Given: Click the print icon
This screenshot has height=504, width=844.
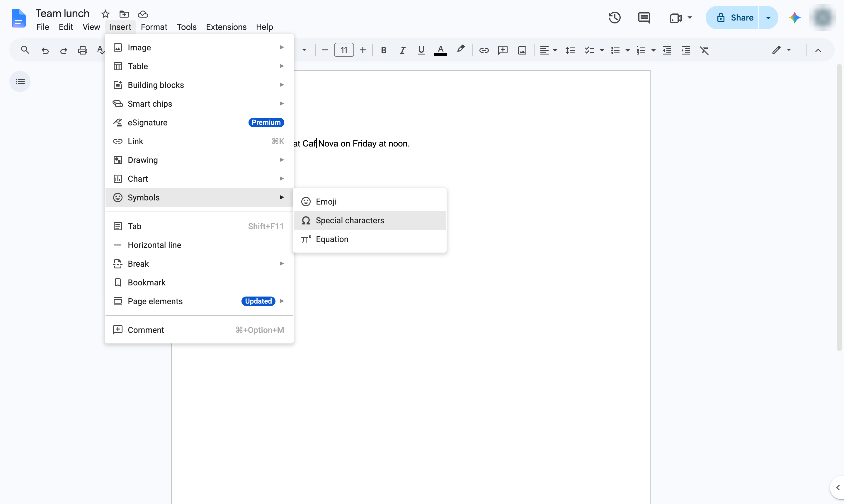Looking at the screenshot, I should click(x=83, y=51).
